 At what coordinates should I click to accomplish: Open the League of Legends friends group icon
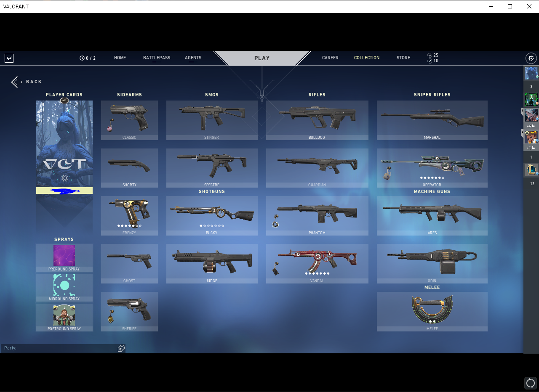tap(531, 170)
